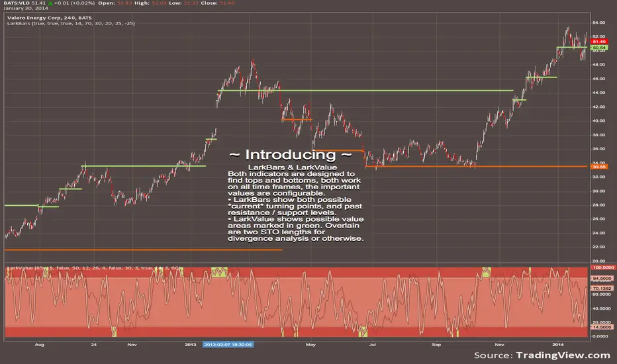Click the 30.00 price axis label

(x=599, y=191)
